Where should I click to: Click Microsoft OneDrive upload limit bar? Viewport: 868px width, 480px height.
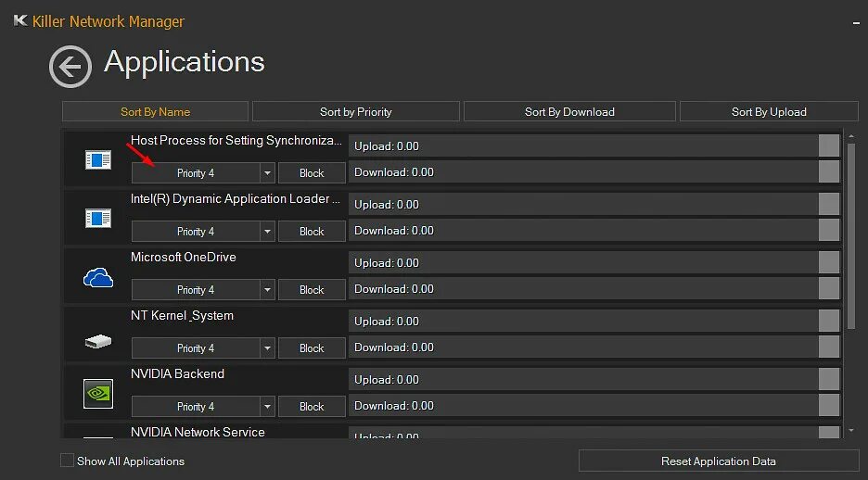point(594,262)
